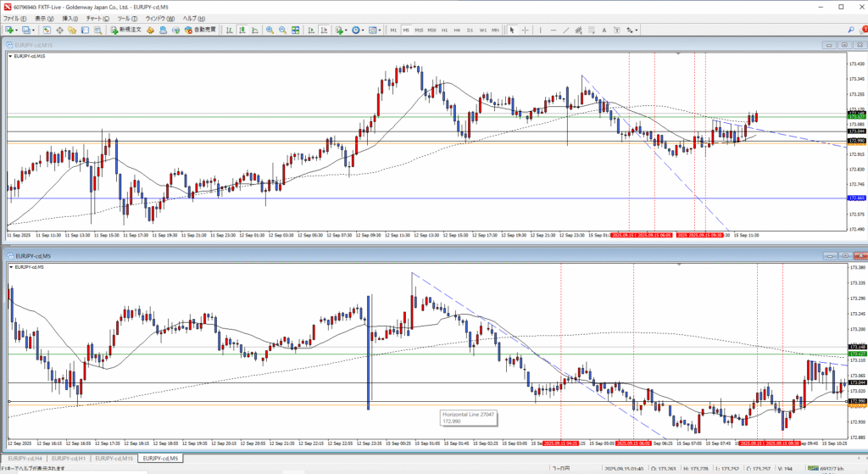Open the ツール menu
Image resolution: width=868 pixels, height=474 pixels.
[126, 19]
